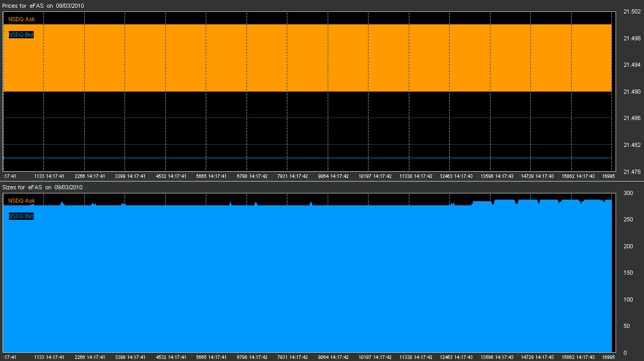
Task: Click '5665 14:17:41' under the Sizes chart
Action: [211, 357]
